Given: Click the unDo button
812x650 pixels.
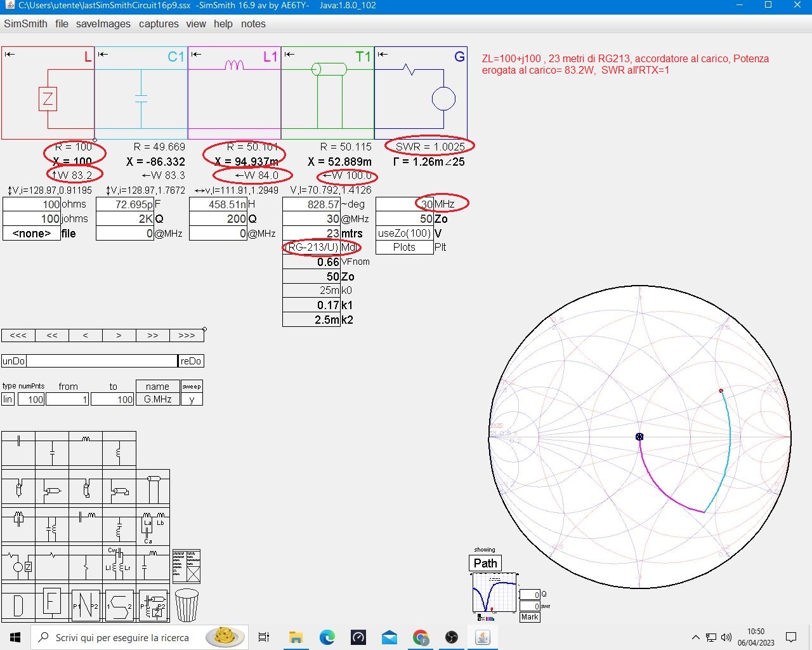Looking at the screenshot, I should (x=14, y=361).
